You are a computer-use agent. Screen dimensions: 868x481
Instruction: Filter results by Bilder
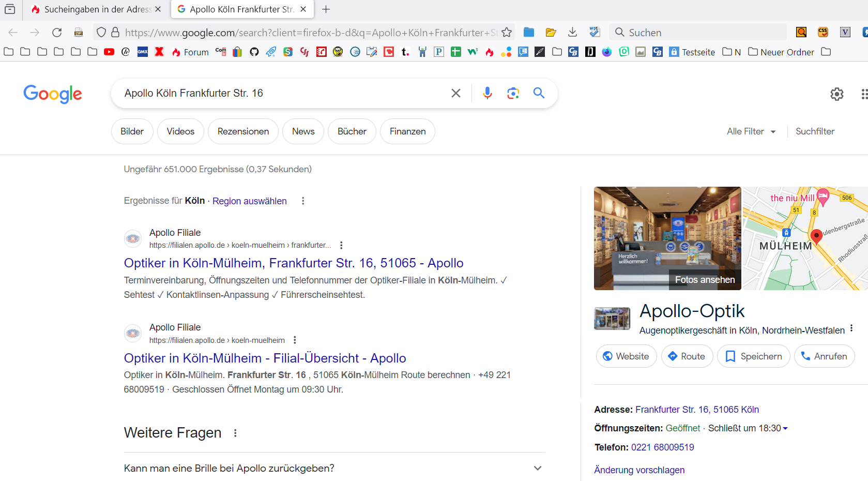click(132, 131)
